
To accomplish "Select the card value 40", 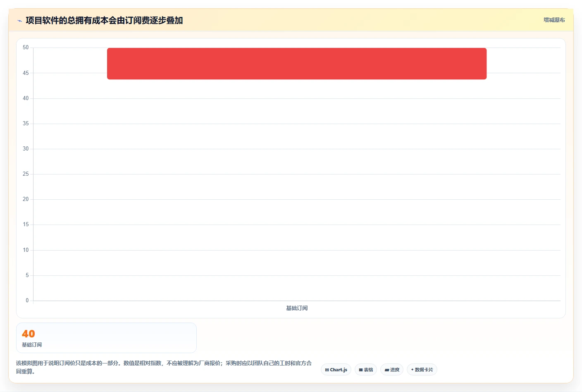I will [29, 334].
